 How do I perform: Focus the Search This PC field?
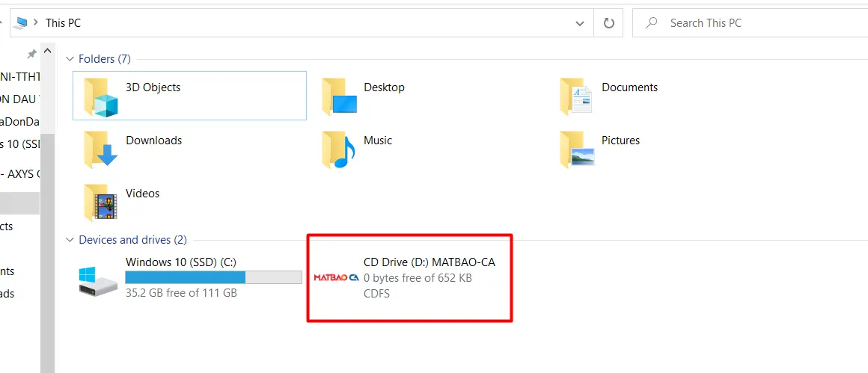[x=750, y=23]
